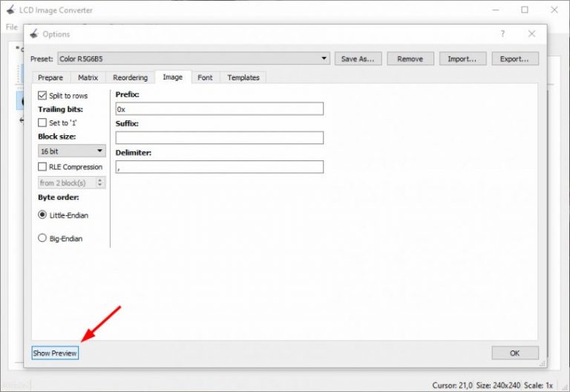
Task: Maximize the LCD Image Converter window
Action: tap(525, 10)
